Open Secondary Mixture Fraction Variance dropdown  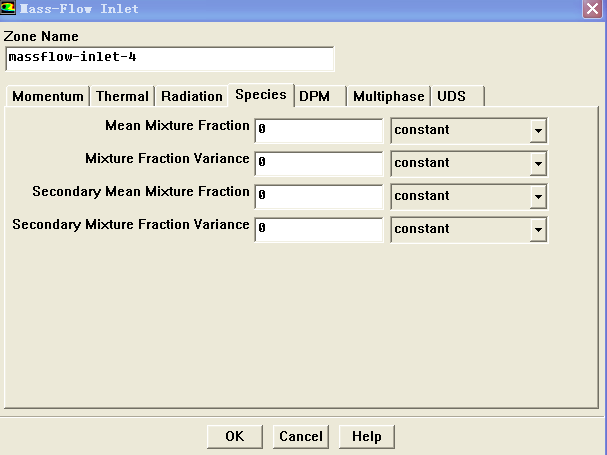click(x=538, y=230)
